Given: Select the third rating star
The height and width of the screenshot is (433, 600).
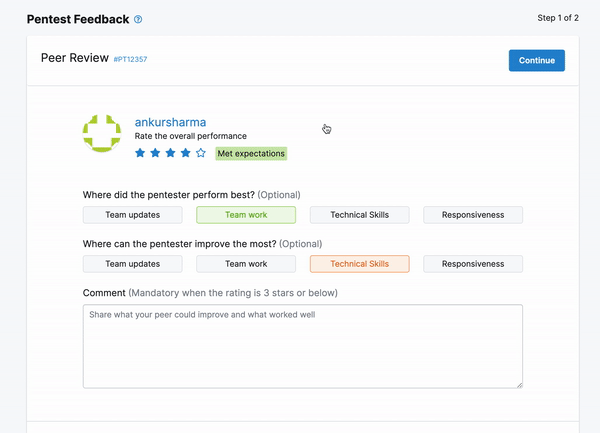Looking at the screenshot, I should pos(170,153).
